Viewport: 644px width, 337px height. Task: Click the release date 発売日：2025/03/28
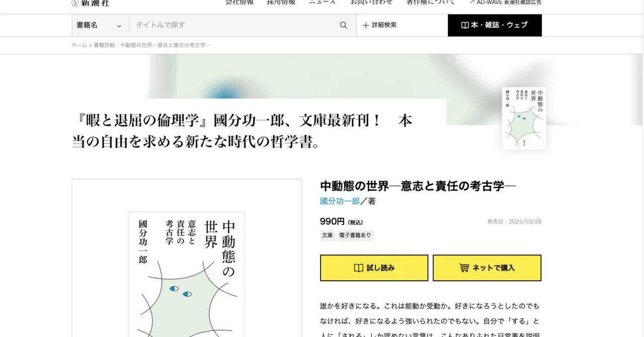click(514, 222)
